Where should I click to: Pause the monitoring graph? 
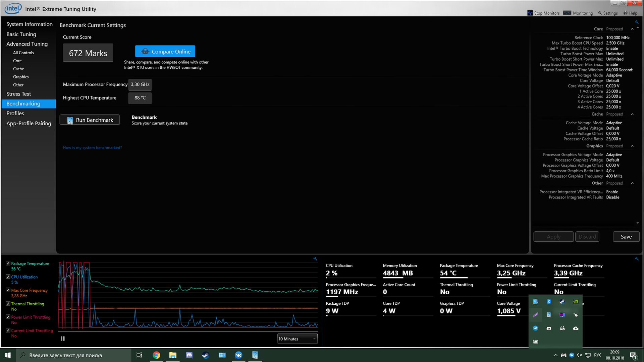tap(63, 339)
